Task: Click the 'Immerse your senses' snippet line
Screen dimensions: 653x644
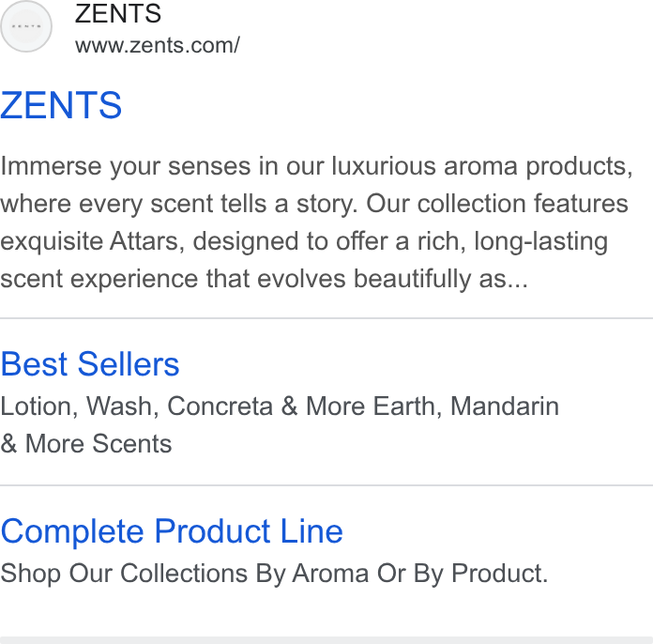Action: (x=316, y=167)
